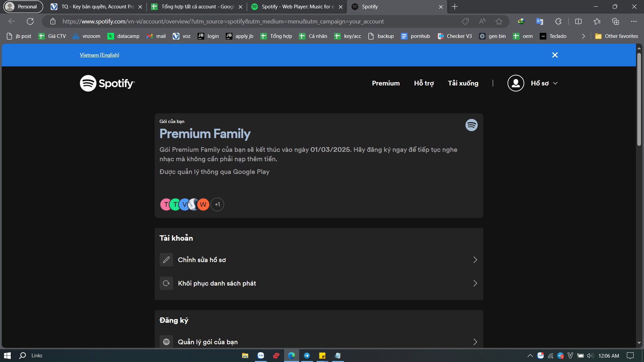The height and width of the screenshot is (362, 644).
Task: Open Chỉnh sửa hồ sơ chevron
Action: click(x=475, y=260)
